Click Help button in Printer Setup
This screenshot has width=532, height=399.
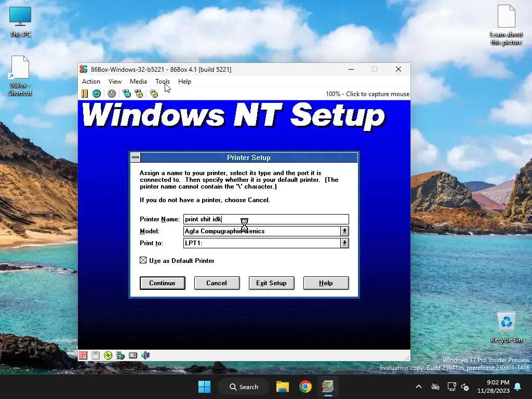(326, 283)
